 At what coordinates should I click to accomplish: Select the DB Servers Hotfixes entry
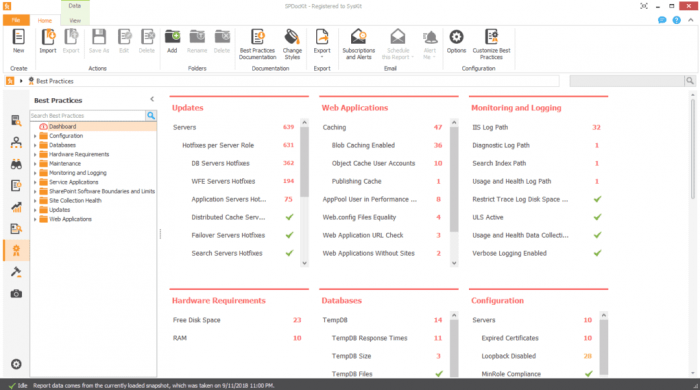221,163
